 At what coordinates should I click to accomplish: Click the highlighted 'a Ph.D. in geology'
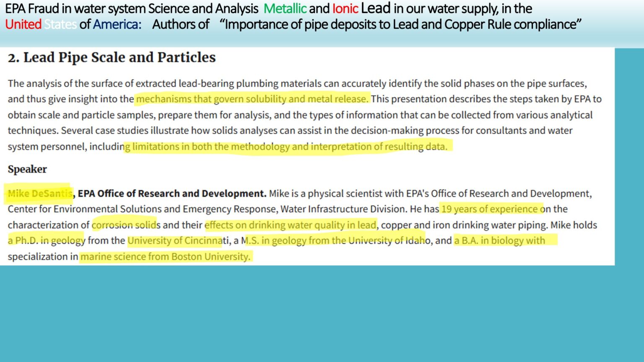pos(47,240)
